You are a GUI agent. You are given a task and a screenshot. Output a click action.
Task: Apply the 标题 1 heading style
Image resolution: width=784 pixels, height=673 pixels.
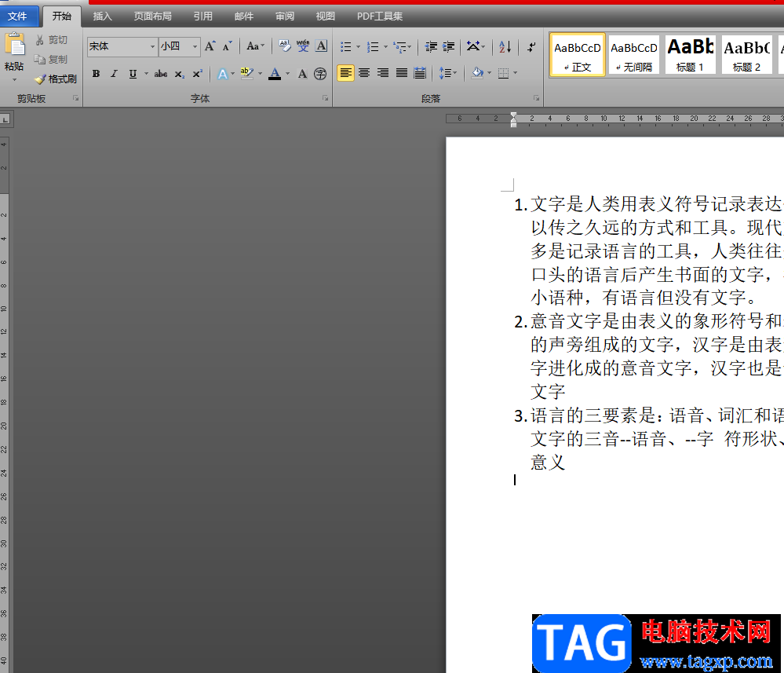691,55
